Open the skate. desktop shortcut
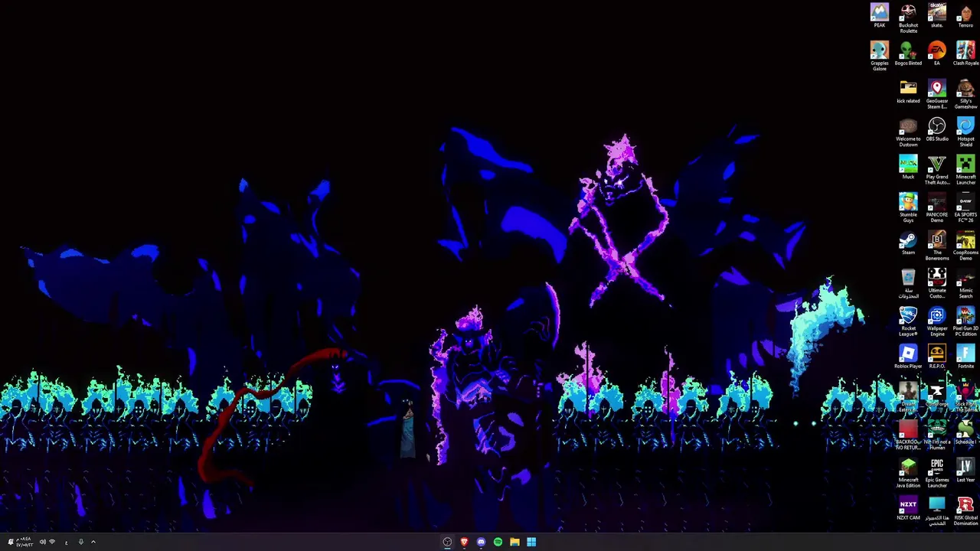 pyautogui.click(x=936, y=16)
